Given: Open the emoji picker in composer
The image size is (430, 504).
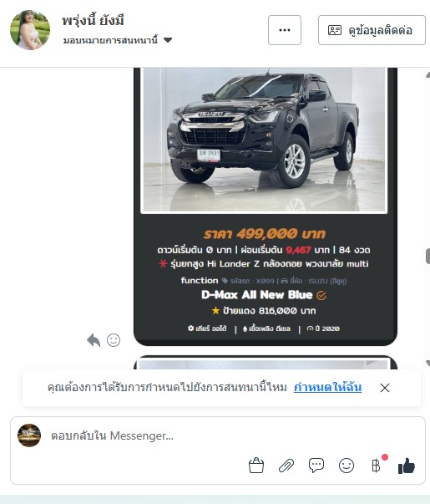Looking at the screenshot, I should [347, 466].
